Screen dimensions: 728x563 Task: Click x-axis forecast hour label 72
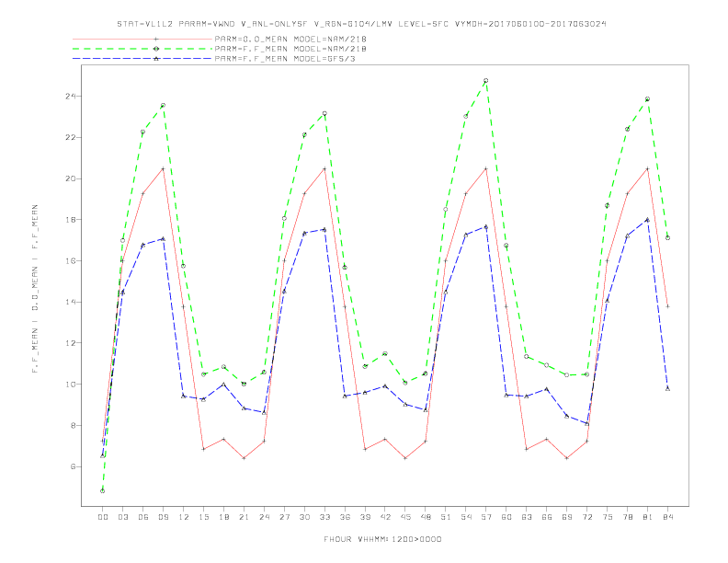coord(587,517)
